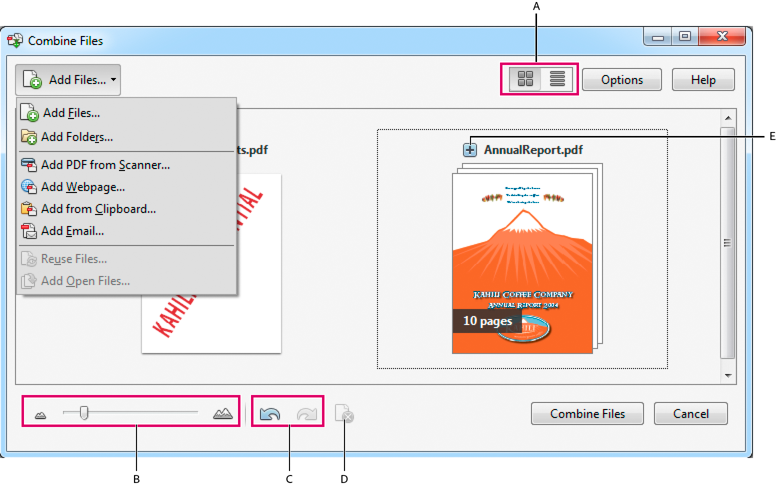The image size is (776, 486).
Task: Close the Combine Files window
Action: [x=722, y=37]
